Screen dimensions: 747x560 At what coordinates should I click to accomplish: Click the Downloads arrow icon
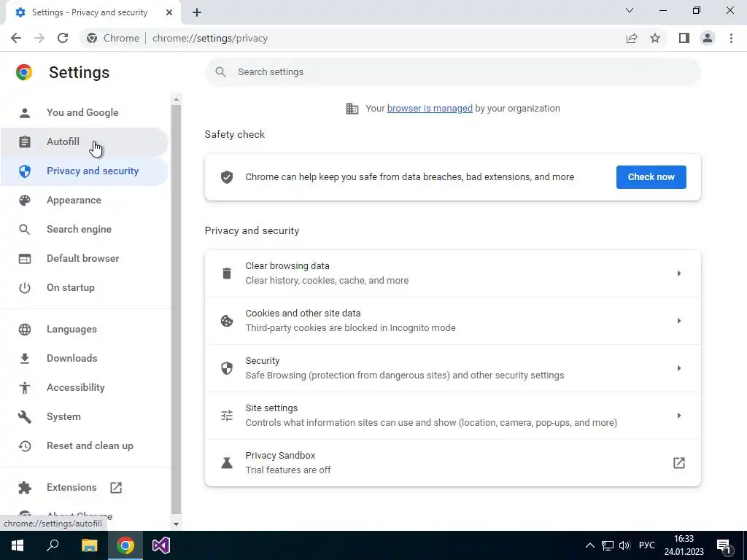pyautogui.click(x=25, y=358)
